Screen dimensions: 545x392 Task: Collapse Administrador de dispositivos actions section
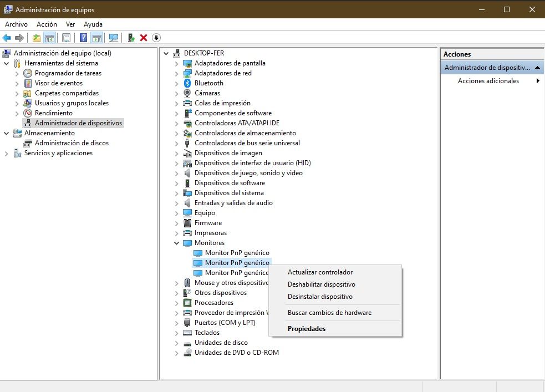point(537,68)
